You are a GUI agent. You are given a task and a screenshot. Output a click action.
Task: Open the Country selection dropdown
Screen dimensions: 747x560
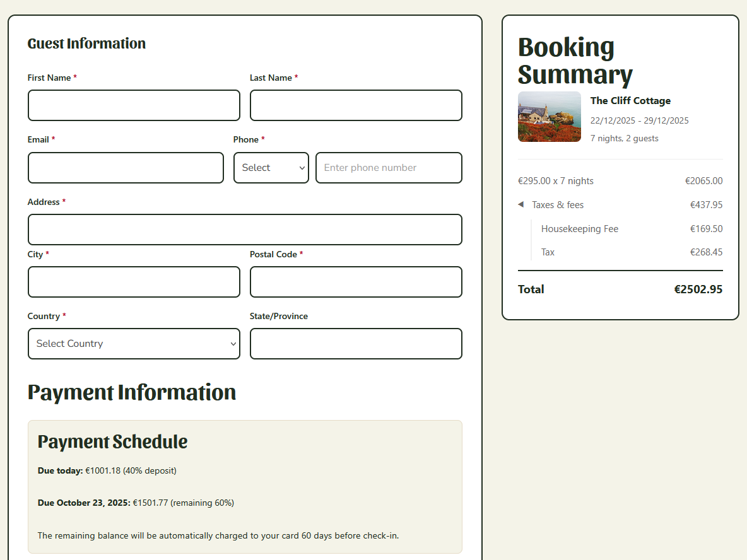pos(134,344)
